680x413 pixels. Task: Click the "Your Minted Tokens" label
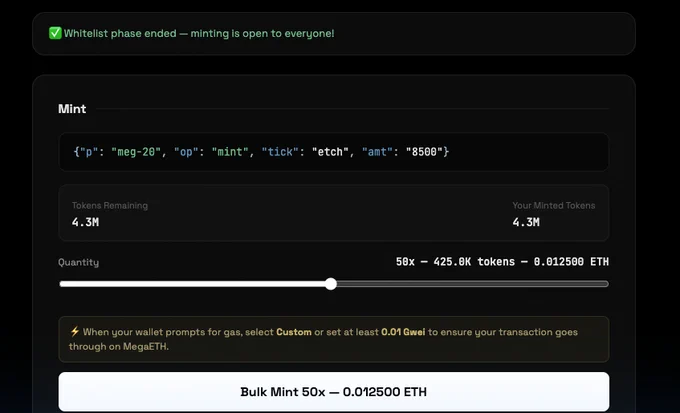tap(554, 206)
